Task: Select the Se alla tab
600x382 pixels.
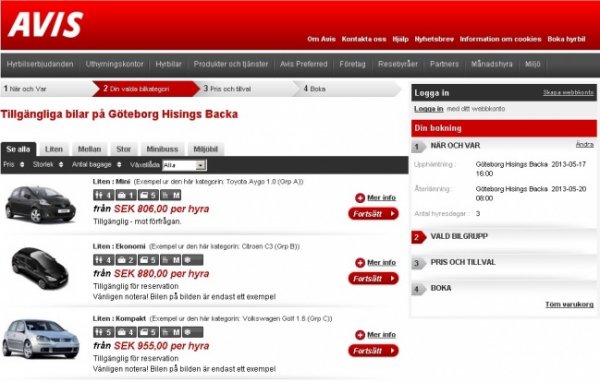Action: pos(18,149)
